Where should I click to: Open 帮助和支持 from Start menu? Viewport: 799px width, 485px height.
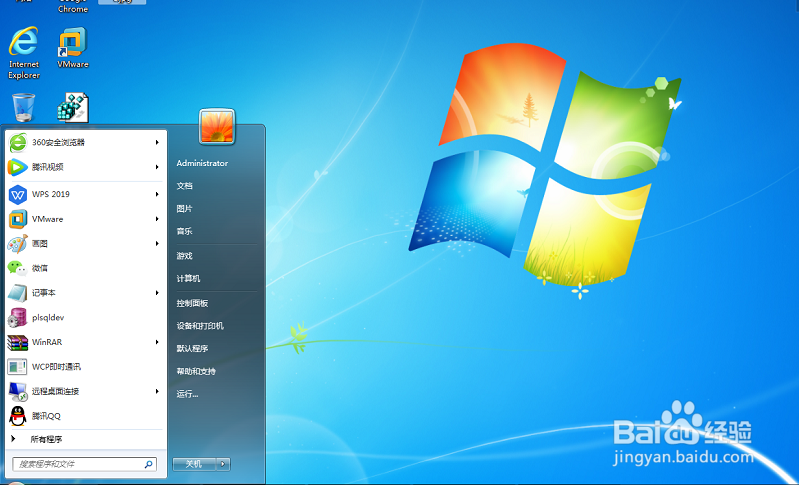[x=196, y=371]
